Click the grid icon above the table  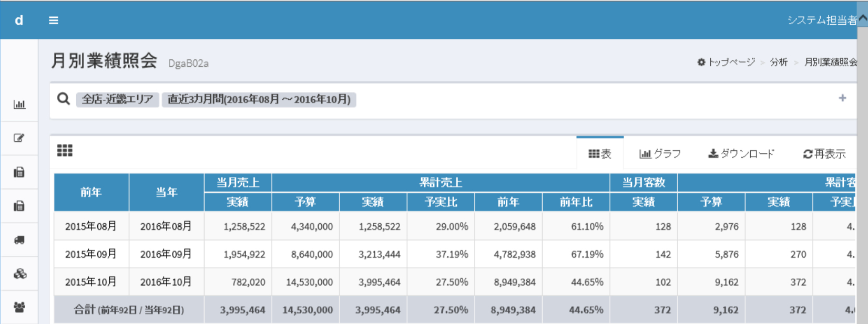tap(65, 151)
